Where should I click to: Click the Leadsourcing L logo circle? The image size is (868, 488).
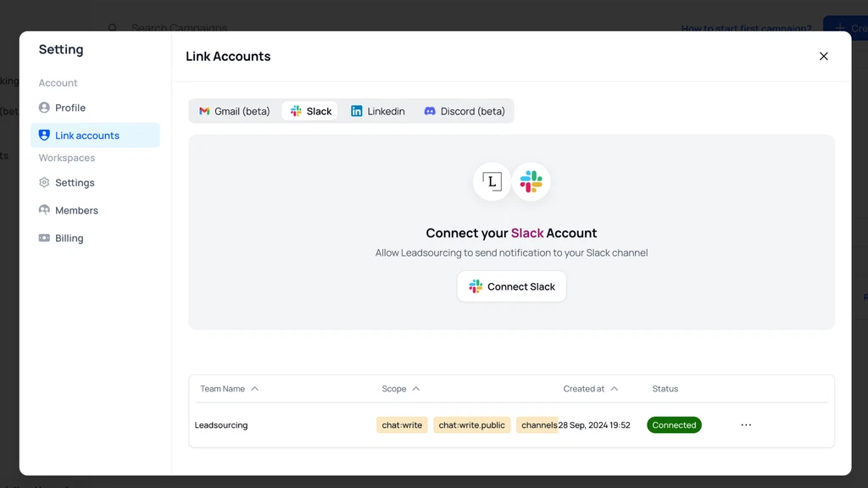click(492, 181)
